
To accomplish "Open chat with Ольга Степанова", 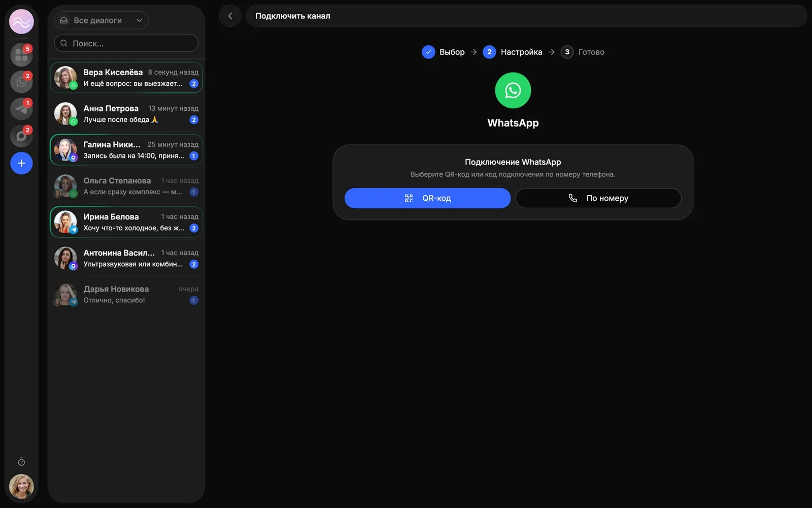I will (x=126, y=186).
